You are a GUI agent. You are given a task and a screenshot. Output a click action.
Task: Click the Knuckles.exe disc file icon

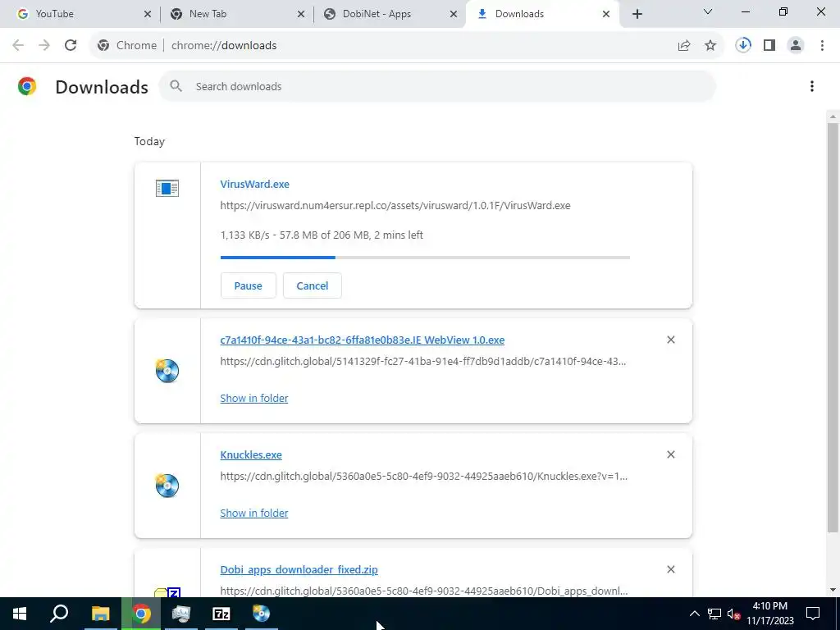[x=167, y=486]
